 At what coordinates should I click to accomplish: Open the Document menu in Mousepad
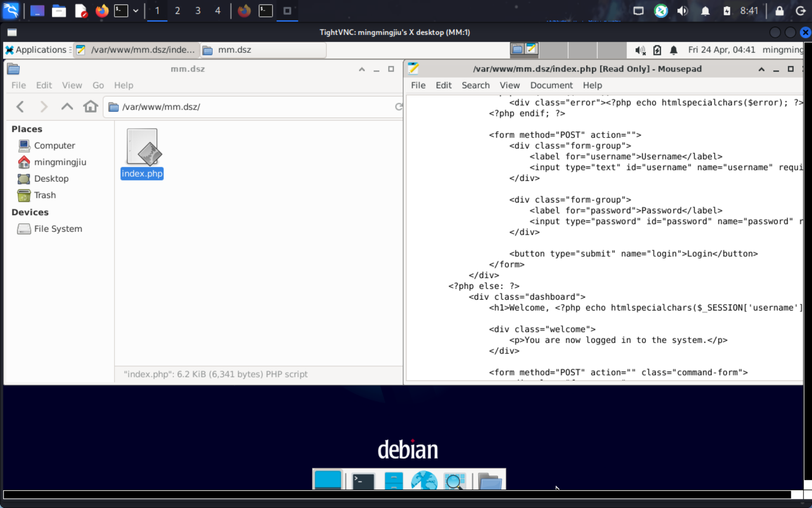pyautogui.click(x=551, y=85)
